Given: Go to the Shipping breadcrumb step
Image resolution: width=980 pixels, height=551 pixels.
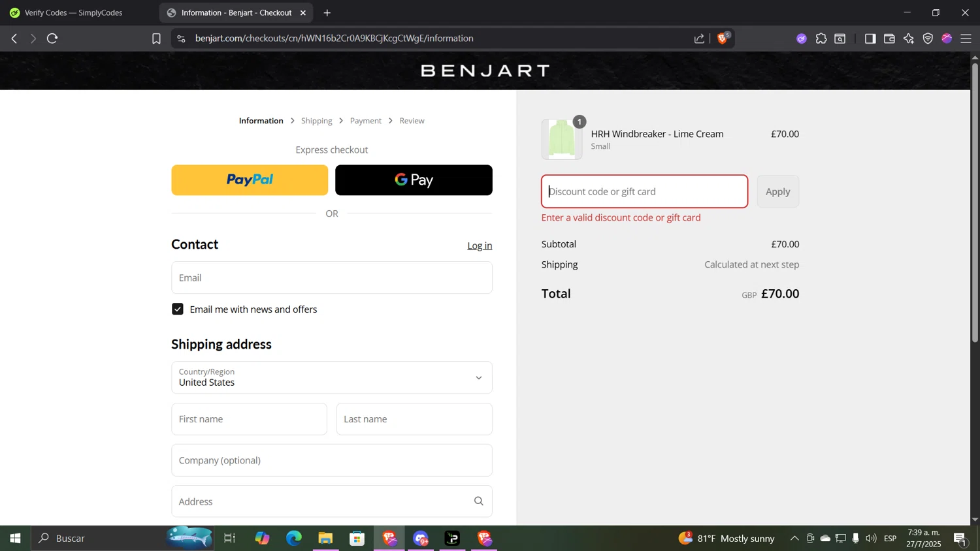Looking at the screenshot, I should pos(317,121).
